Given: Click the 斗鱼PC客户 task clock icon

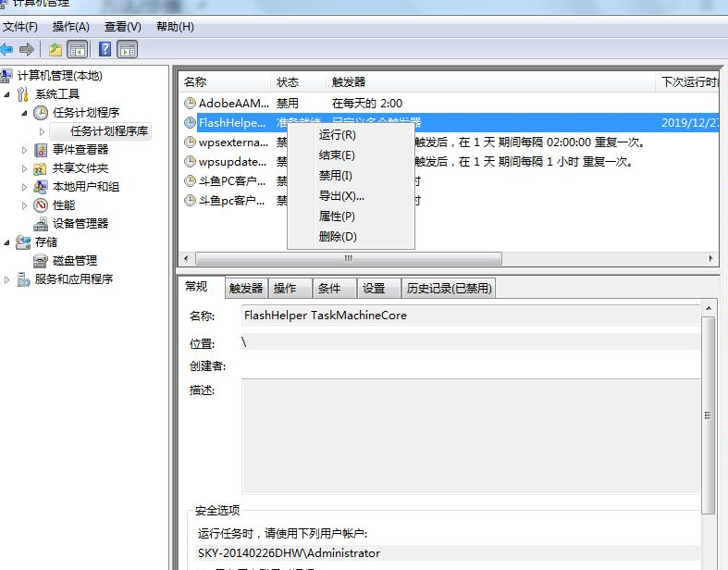Looking at the screenshot, I should (x=190, y=180).
